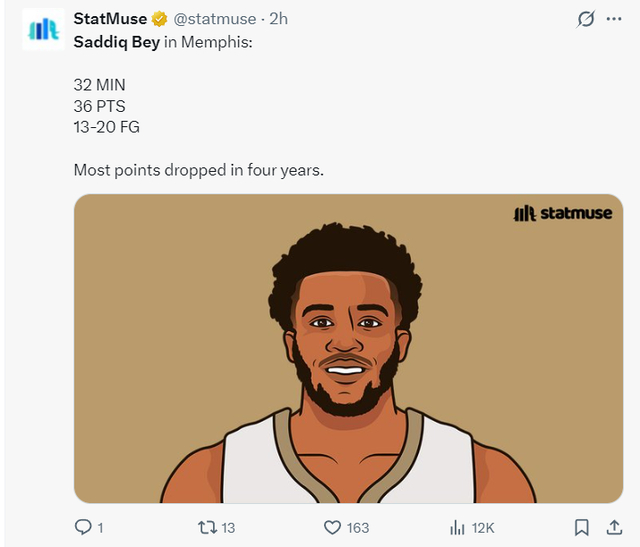The width and height of the screenshot is (640, 547).
Task: Click the 12K views count
Action: (x=485, y=527)
